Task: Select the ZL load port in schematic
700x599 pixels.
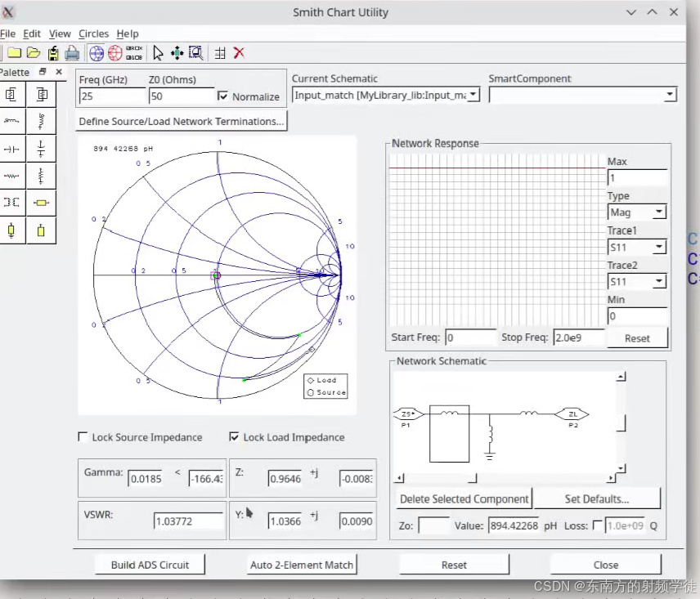Action: (572, 414)
